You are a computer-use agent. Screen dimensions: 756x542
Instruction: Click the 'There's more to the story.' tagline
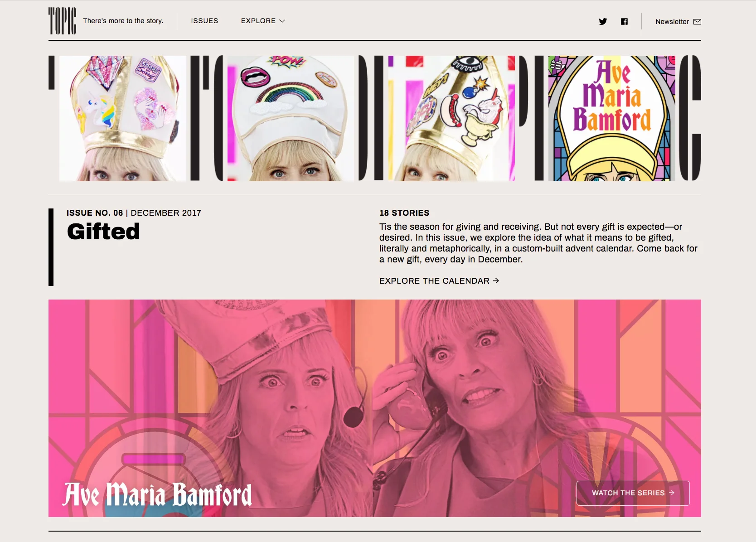tap(123, 21)
